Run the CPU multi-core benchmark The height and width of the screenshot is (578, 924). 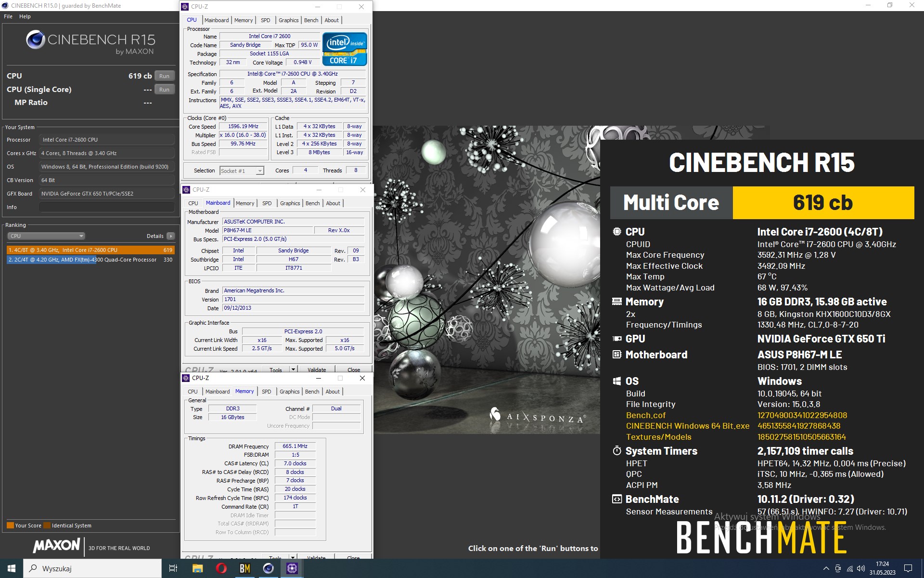pyautogui.click(x=164, y=76)
